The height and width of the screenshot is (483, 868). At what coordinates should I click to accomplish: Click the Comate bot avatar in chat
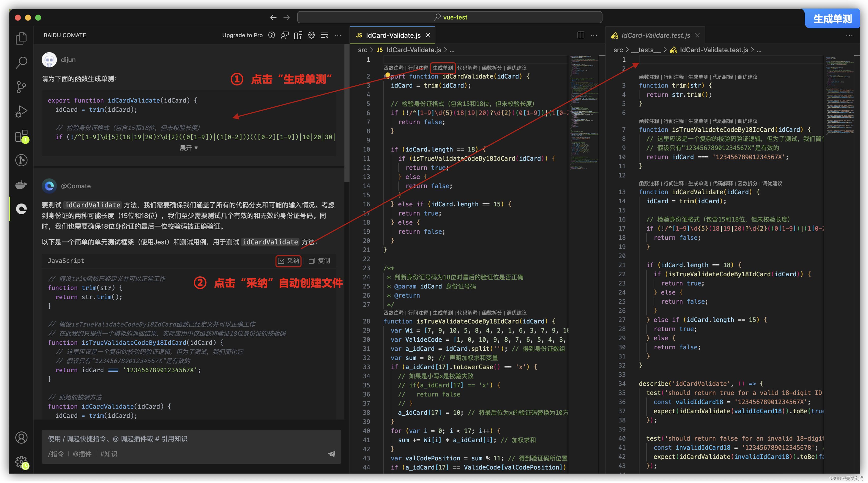(49, 186)
